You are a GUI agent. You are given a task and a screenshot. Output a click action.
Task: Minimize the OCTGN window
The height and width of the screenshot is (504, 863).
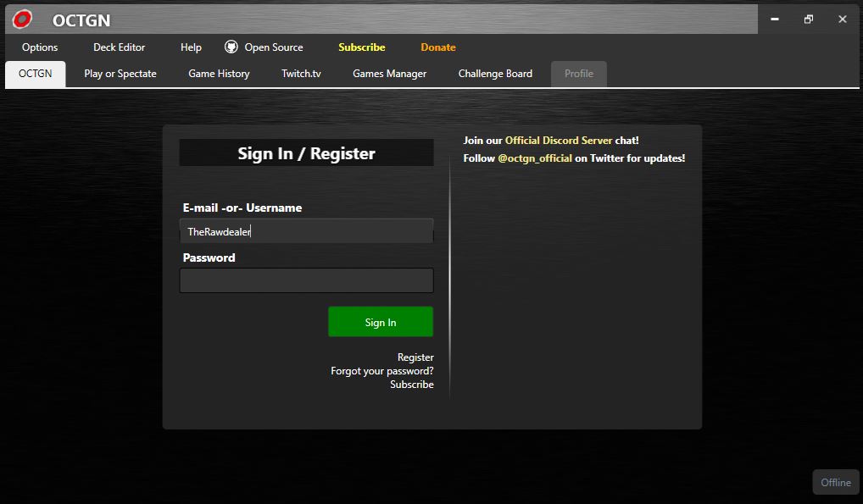point(775,19)
